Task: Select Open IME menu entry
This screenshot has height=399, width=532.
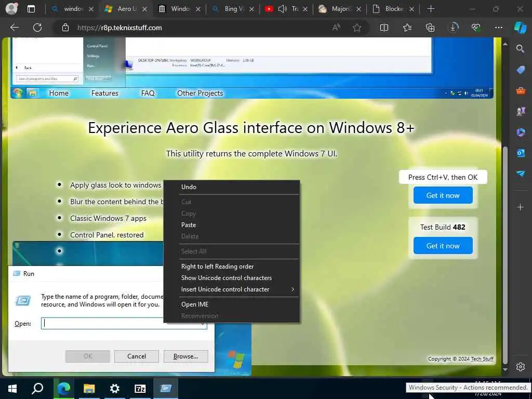Action: (x=195, y=304)
